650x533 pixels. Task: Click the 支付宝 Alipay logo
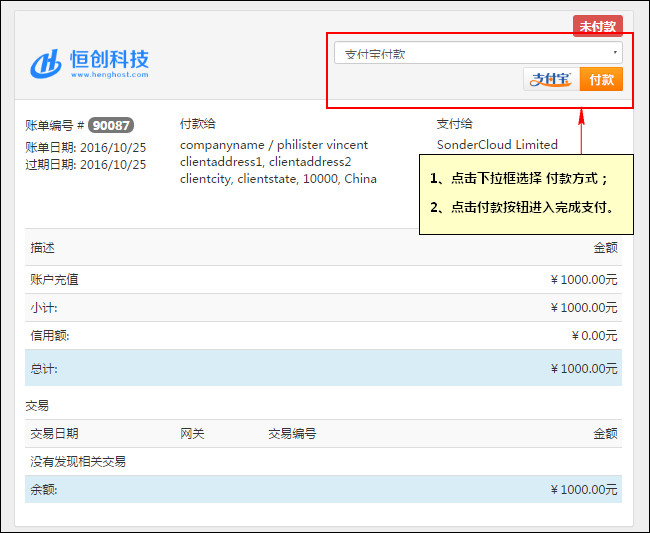551,79
